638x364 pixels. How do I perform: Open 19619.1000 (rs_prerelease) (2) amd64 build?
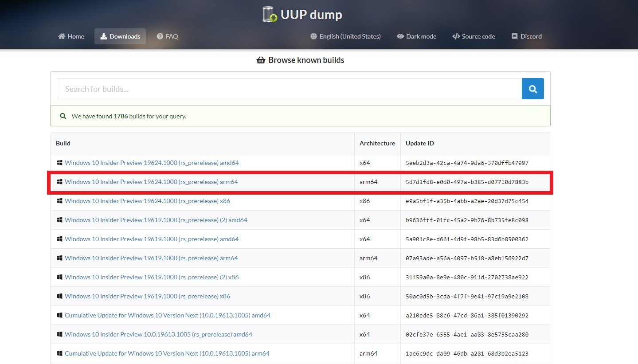point(156,220)
